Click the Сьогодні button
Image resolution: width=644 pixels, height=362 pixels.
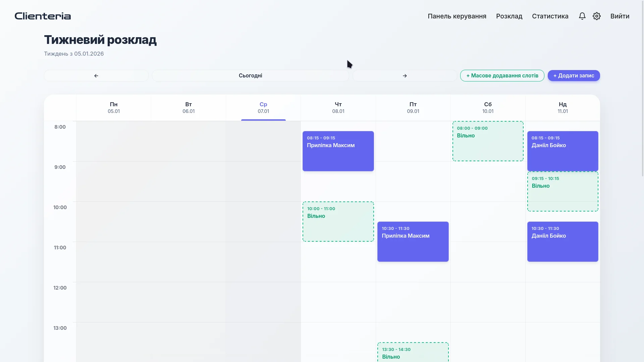250,75
